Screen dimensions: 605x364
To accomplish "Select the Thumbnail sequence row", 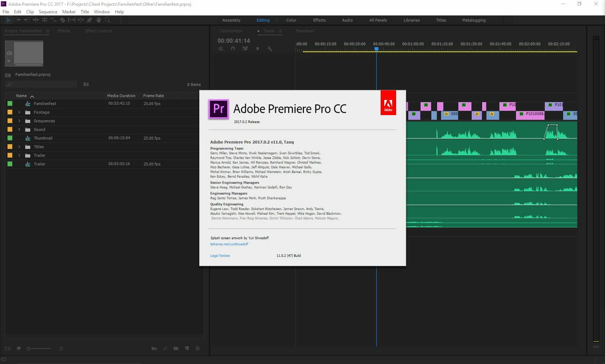I will click(102, 138).
